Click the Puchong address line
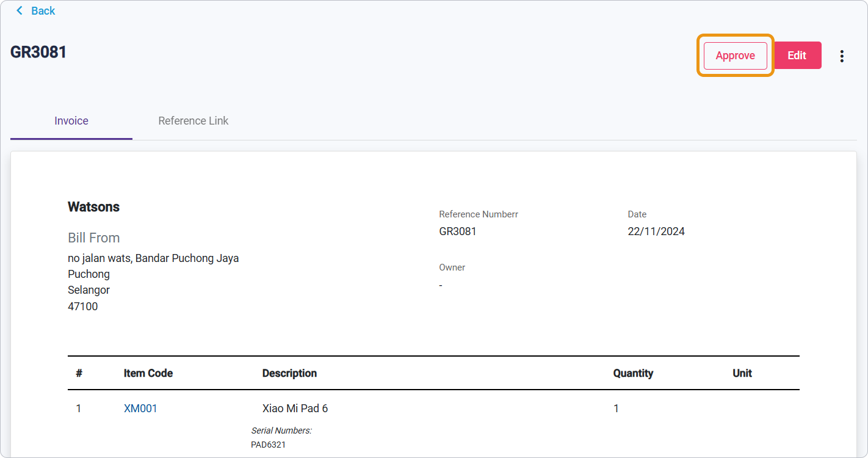868x458 pixels. click(x=89, y=274)
